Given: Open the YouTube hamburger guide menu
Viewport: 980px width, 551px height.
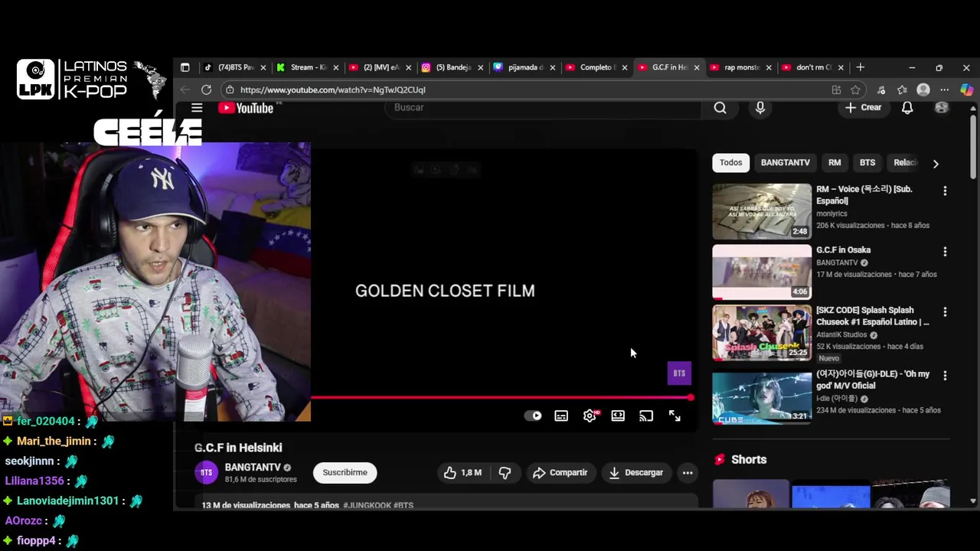Looking at the screenshot, I should (x=197, y=108).
